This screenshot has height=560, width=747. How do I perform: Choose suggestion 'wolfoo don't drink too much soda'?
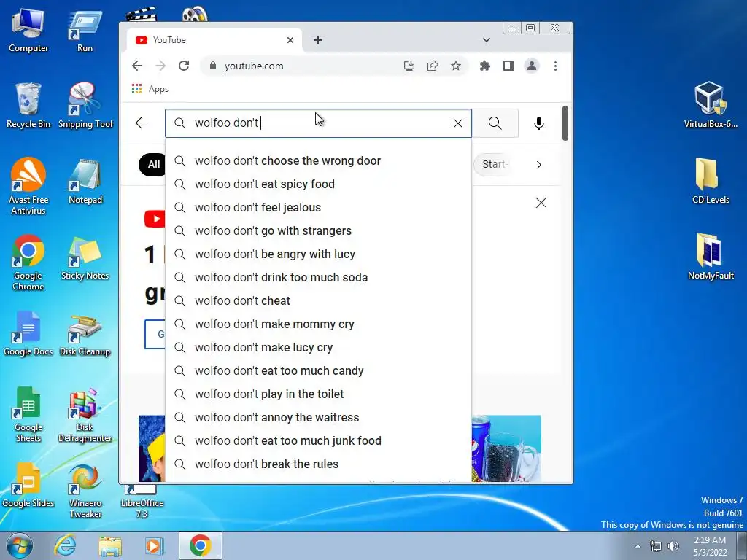[x=319, y=278]
